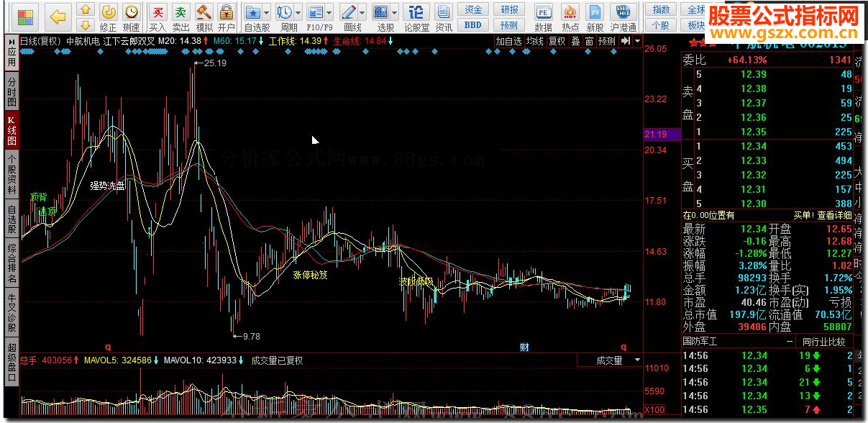Viewport: 868px width, 423px height.
Task: Click the red 买入 buy icon
Action: tap(157, 12)
